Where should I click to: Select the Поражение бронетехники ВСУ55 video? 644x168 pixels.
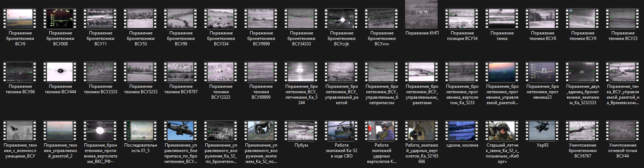pos(141,19)
